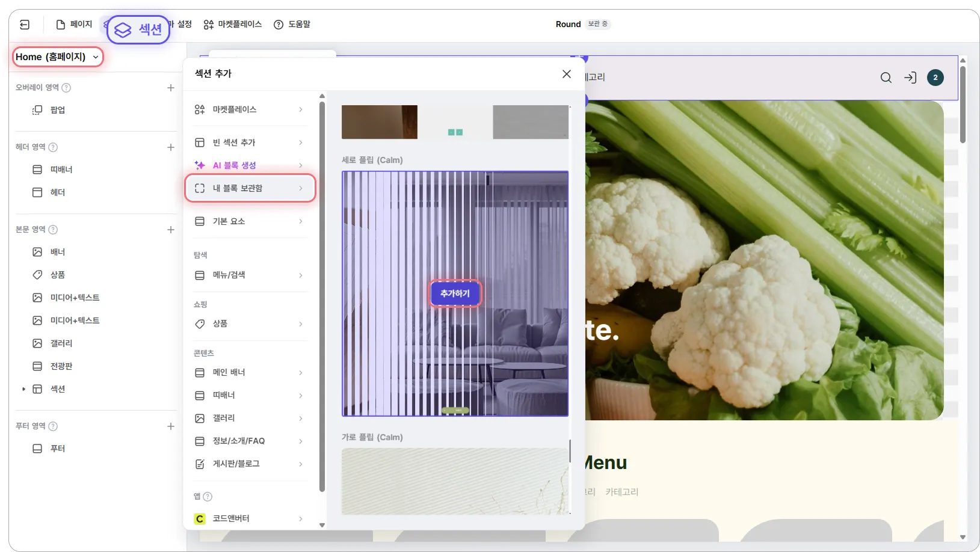Image resolution: width=980 pixels, height=552 pixels.
Task: Switch to the 페이지 tab
Action: (74, 25)
